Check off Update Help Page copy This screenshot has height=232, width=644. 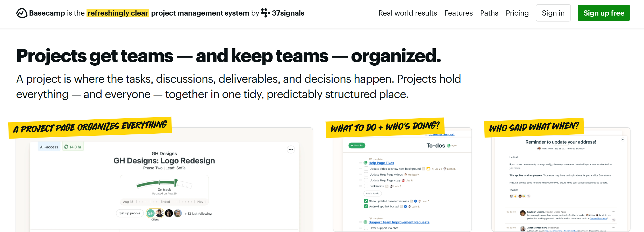(x=366, y=180)
